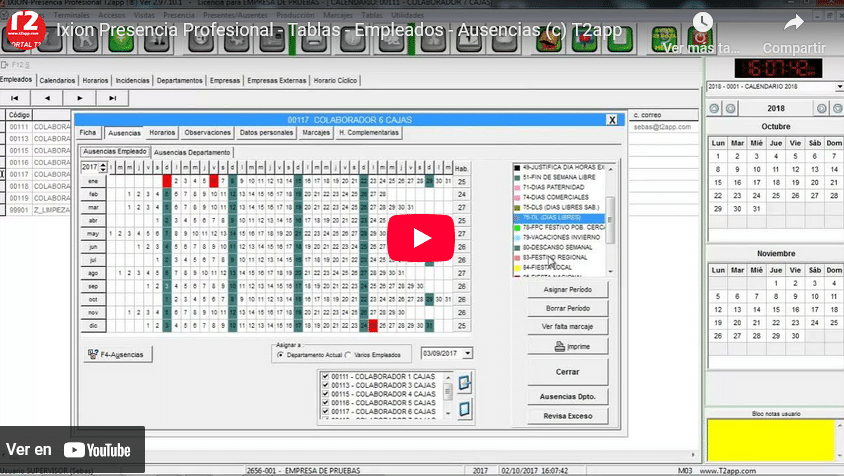
Task: Click Revisa Exceso button
Action: click(568, 416)
